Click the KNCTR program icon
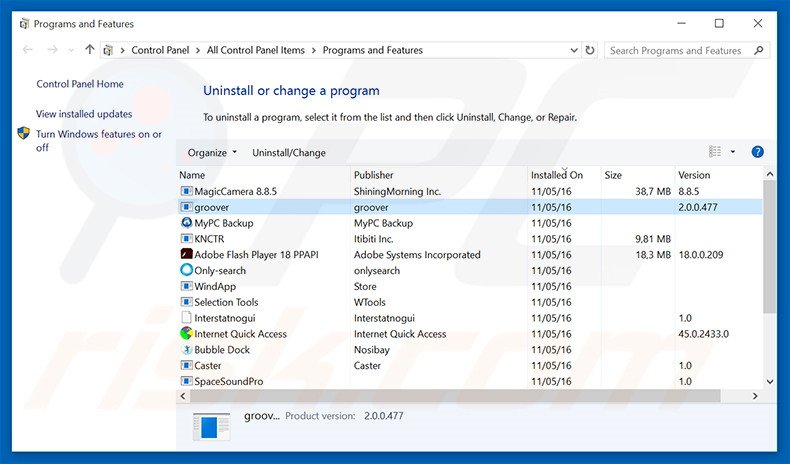 (186, 239)
